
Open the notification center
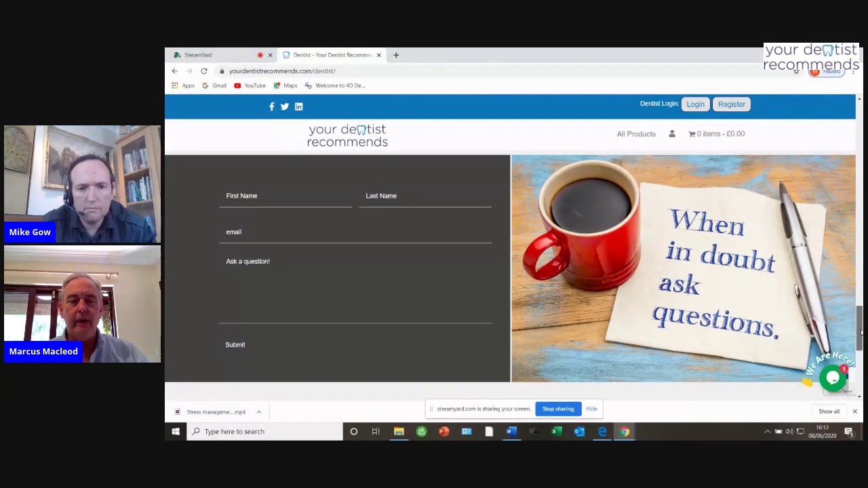pos(849,431)
